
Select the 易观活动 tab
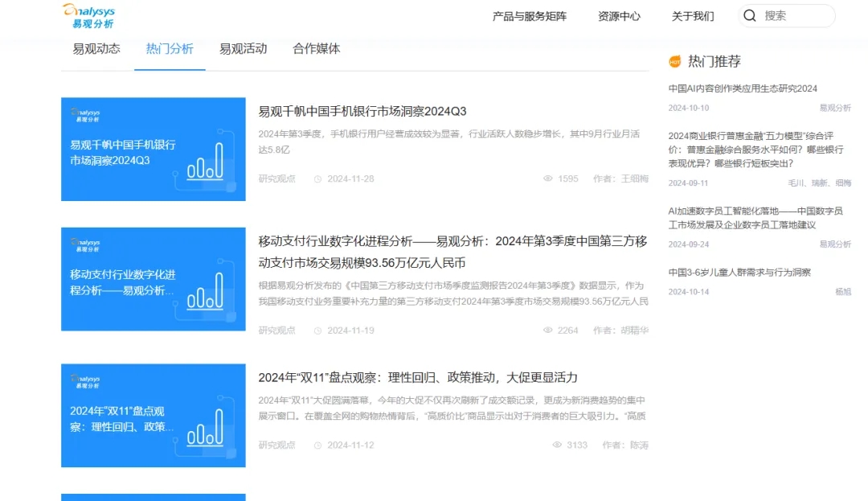pyautogui.click(x=243, y=49)
